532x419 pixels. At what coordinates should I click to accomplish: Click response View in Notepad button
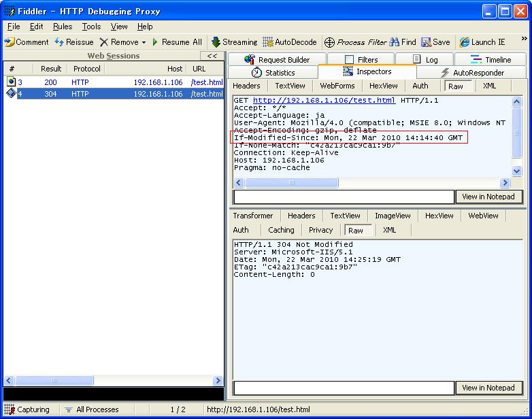pos(488,388)
